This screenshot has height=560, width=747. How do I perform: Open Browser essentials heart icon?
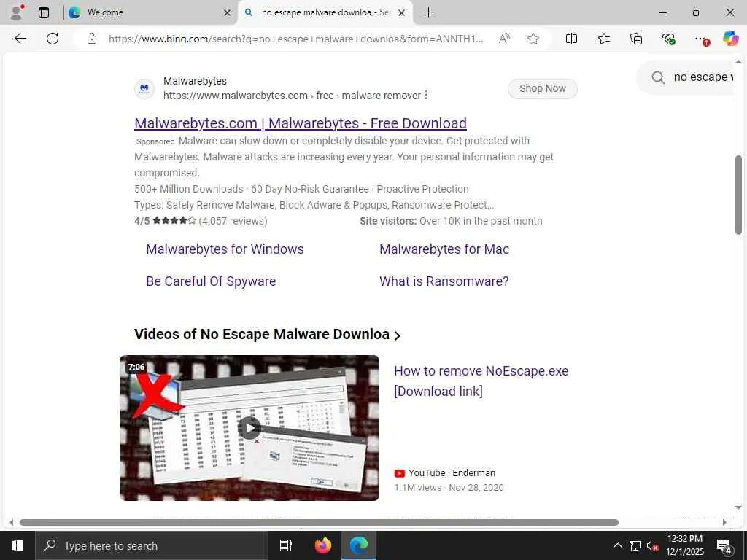point(668,39)
